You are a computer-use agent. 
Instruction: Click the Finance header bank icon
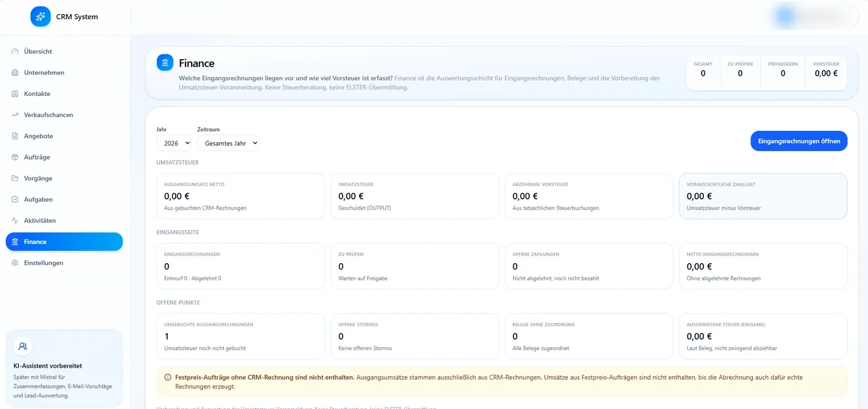coord(165,63)
